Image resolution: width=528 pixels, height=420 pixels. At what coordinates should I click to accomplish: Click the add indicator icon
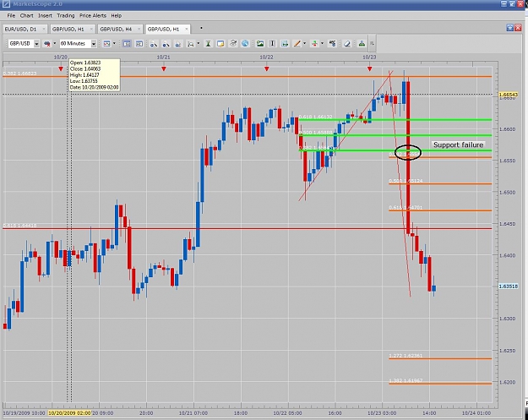pyautogui.click(x=314, y=43)
